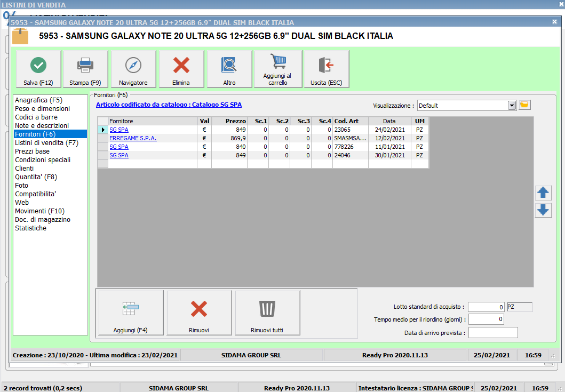Open SG SPA link with code 23065
Image resolution: width=565 pixels, height=392 pixels.
[119, 130]
